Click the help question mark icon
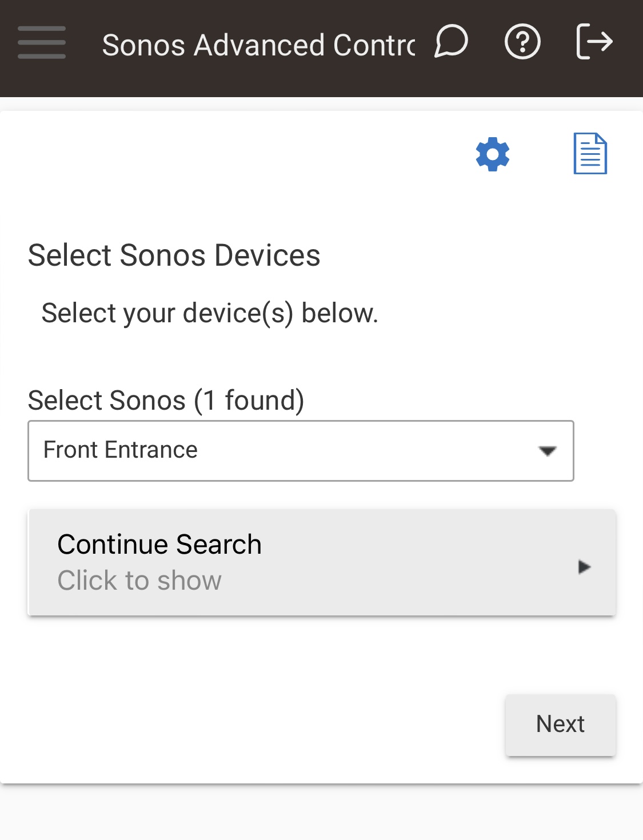 [x=522, y=42]
